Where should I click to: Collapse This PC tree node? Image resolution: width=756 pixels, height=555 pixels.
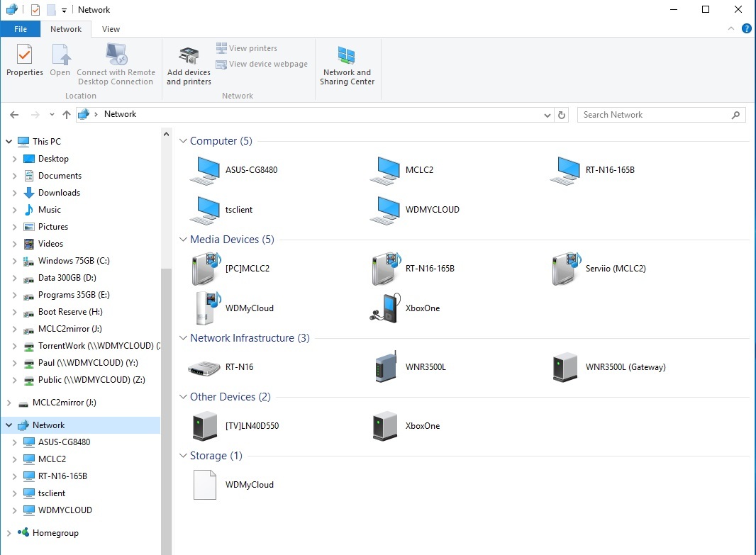click(9, 142)
